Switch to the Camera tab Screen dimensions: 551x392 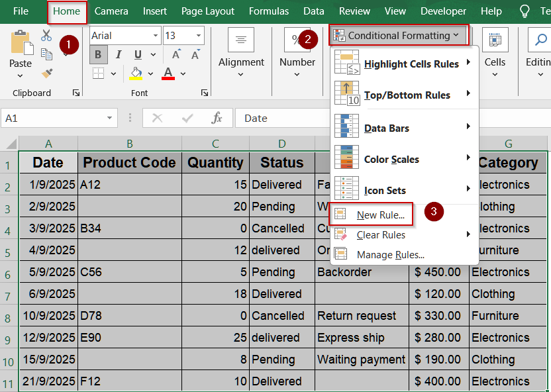pos(111,11)
